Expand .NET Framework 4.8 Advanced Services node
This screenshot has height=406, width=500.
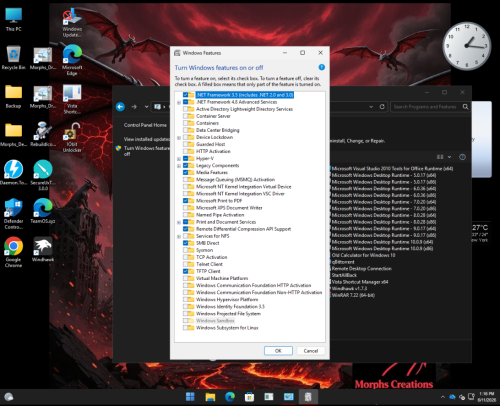pos(179,102)
